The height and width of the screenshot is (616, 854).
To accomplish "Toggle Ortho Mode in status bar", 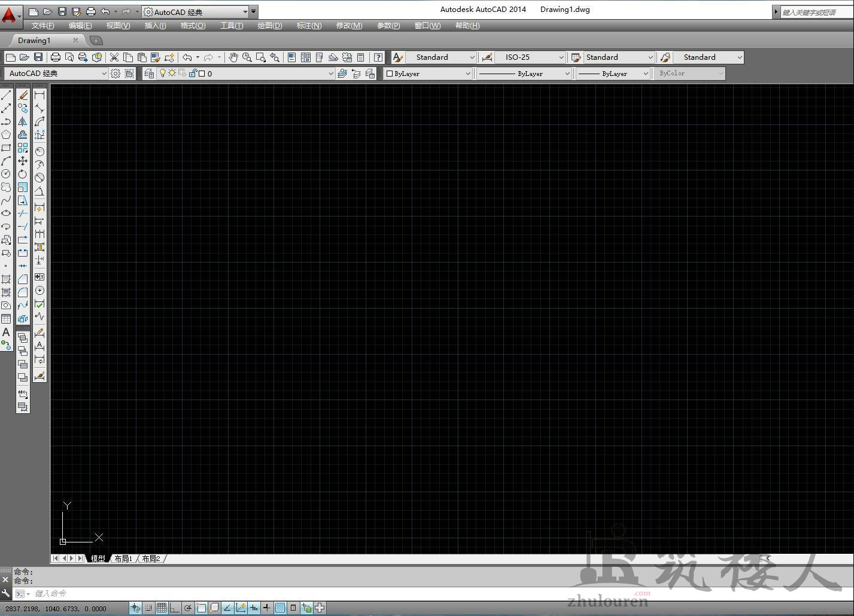I will [175, 608].
